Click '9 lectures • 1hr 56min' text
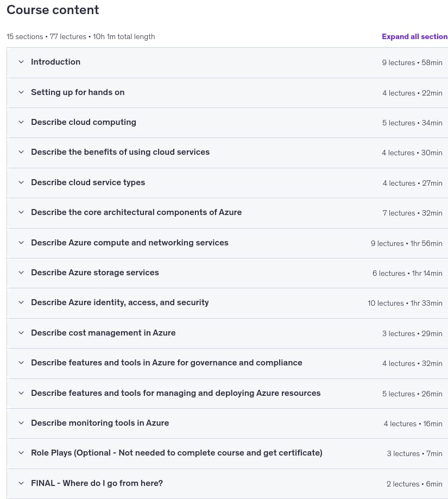The width and height of the screenshot is (448, 499). (x=407, y=243)
